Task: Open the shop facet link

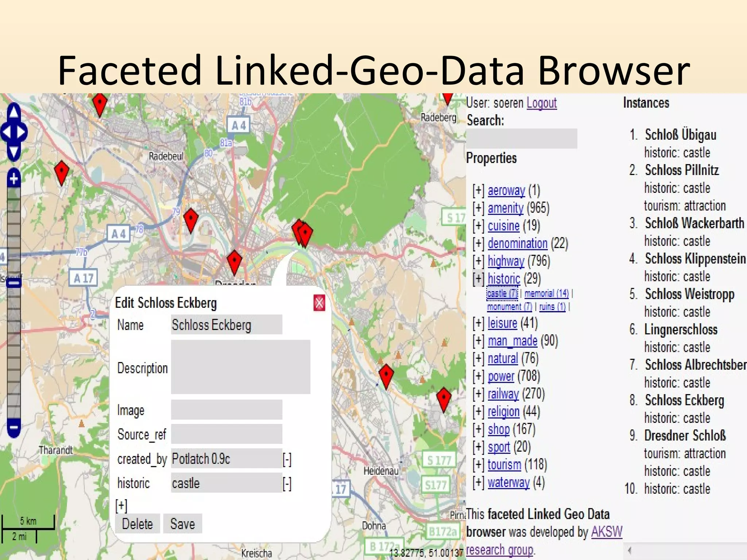Action: pos(499,429)
